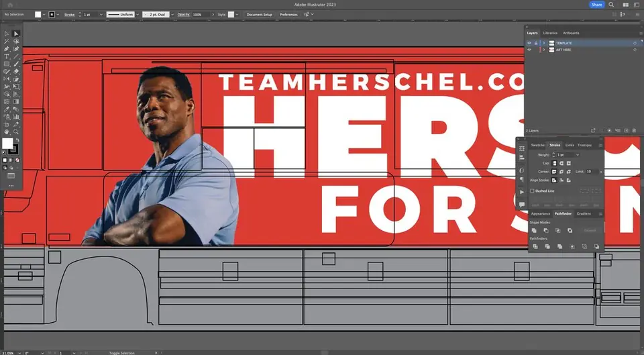Open Stroke panel Weight dropdown
The width and height of the screenshot is (644, 355).
tap(578, 155)
